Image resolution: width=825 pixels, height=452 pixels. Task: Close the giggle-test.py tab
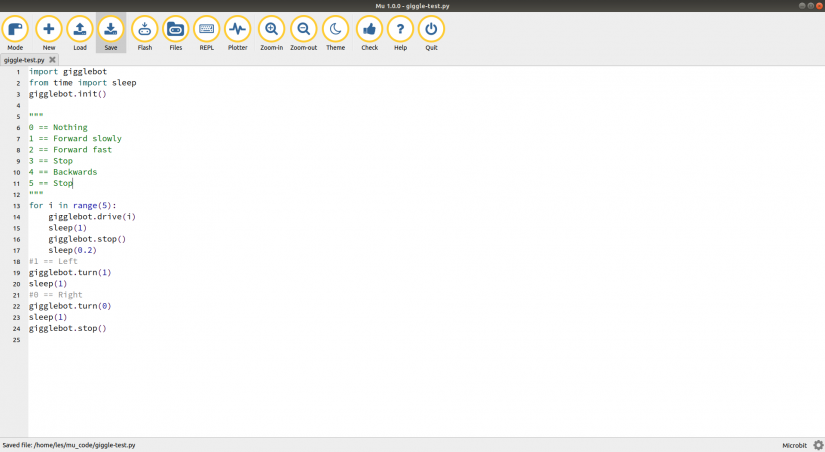[x=52, y=60]
